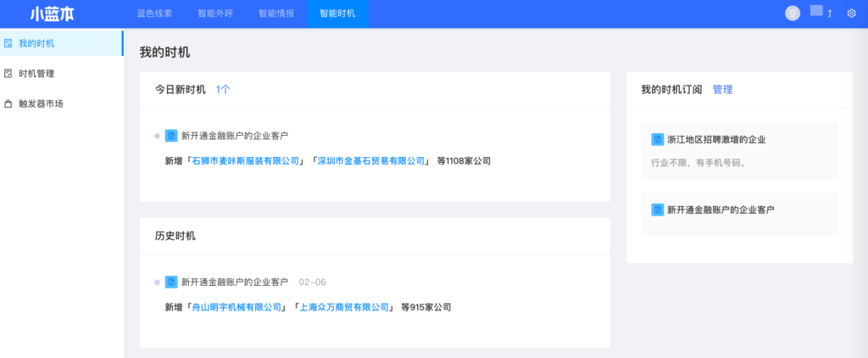Image resolution: width=868 pixels, height=358 pixels.
Task: Click the 时机管理 sidebar icon
Action: [8, 74]
